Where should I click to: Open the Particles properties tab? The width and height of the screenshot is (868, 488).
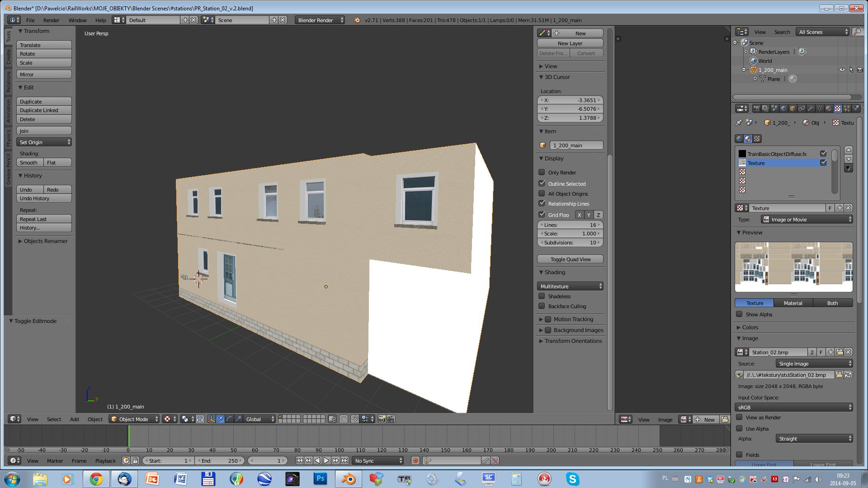(x=847, y=108)
